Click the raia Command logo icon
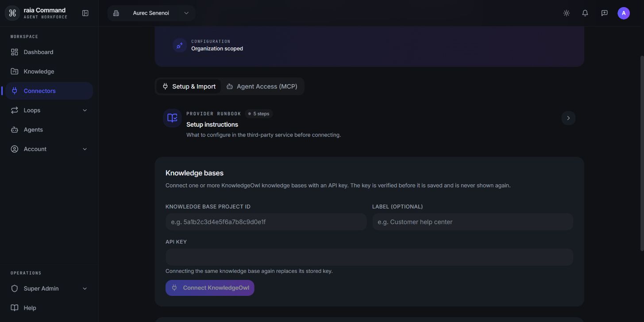This screenshot has height=322, width=644. click(12, 13)
